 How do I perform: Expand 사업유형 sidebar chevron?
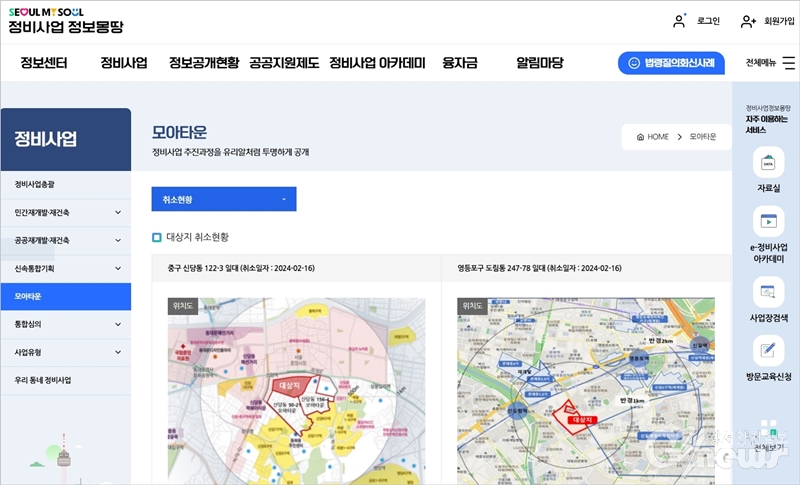pyautogui.click(x=118, y=352)
